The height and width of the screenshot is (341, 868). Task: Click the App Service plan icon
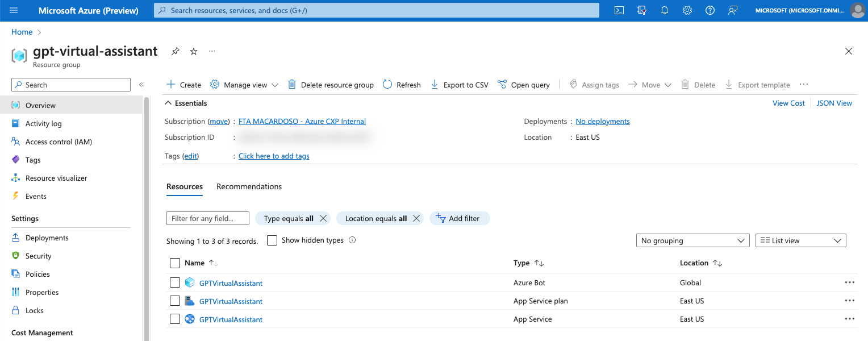pos(190,301)
